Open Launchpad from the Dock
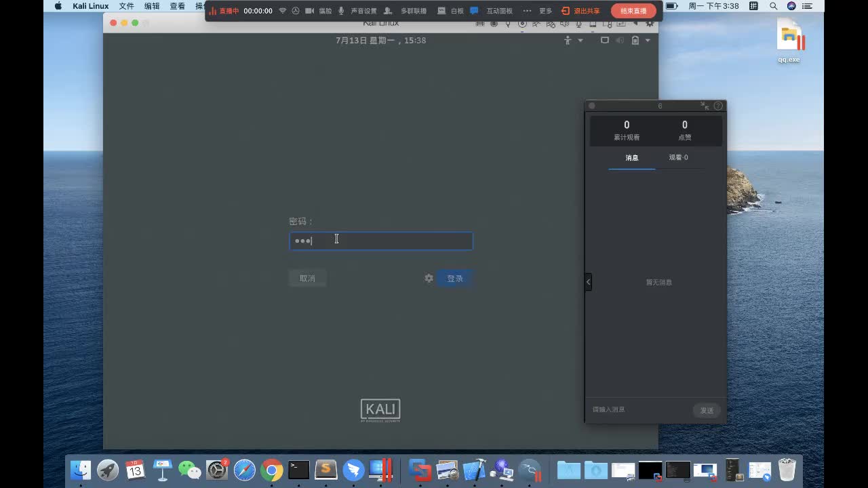Viewport: 868px width, 488px height. point(108,470)
